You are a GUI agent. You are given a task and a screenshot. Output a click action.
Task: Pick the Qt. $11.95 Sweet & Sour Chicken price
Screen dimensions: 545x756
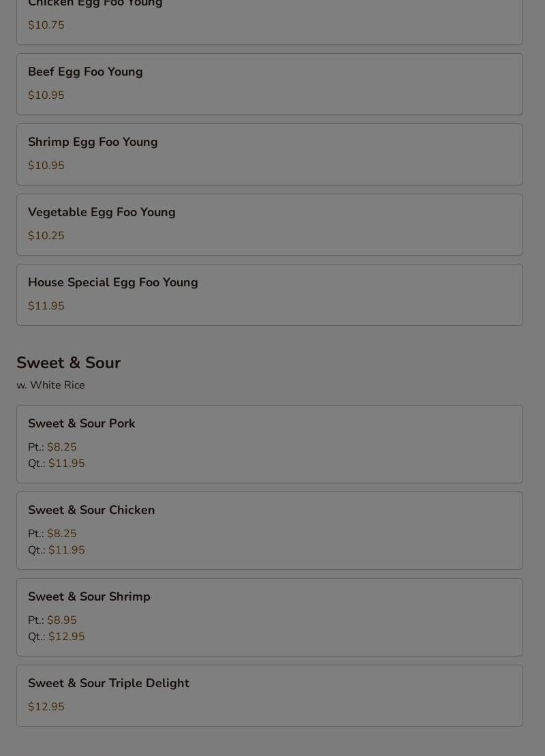[66, 550]
